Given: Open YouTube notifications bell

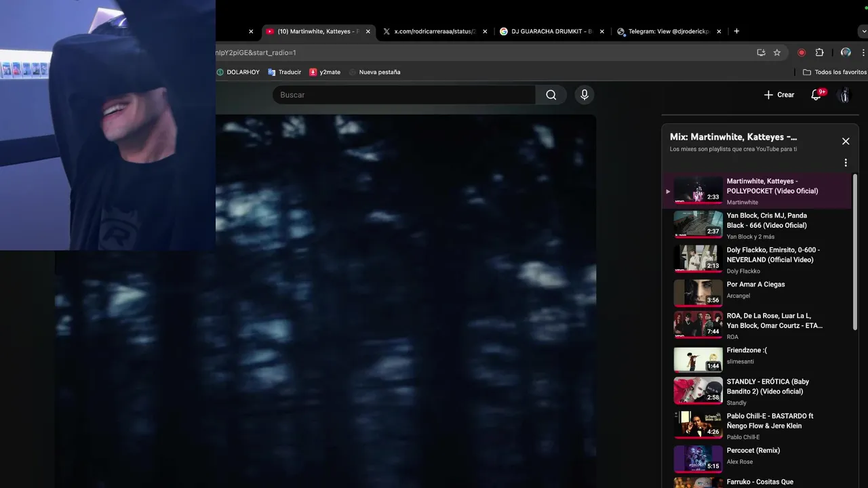Looking at the screenshot, I should (816, 95).
